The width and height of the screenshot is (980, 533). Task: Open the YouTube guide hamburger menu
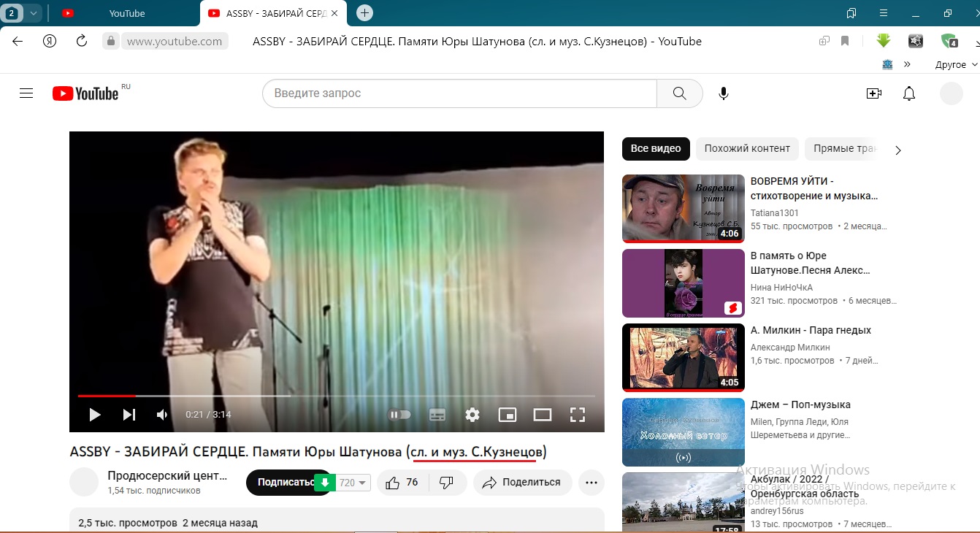26,93
